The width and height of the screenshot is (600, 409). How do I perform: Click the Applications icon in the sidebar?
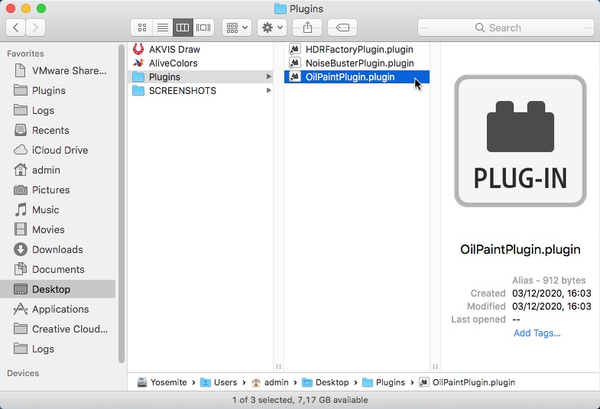(20, 309)
